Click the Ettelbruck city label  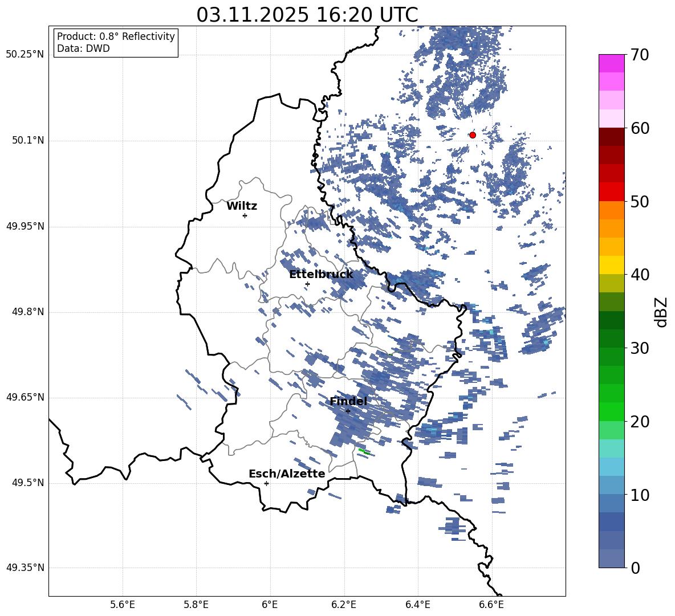click(321, 275)
